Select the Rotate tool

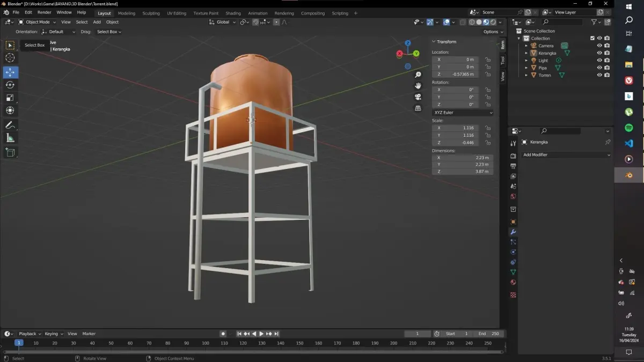pos(10,85)
